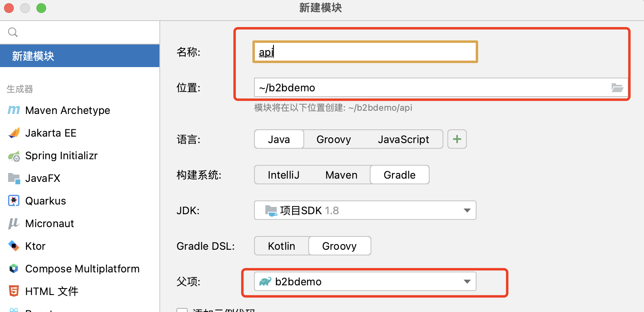Click the search magnifier icon in sidebar
644x312 pixels.
point(13,32)
